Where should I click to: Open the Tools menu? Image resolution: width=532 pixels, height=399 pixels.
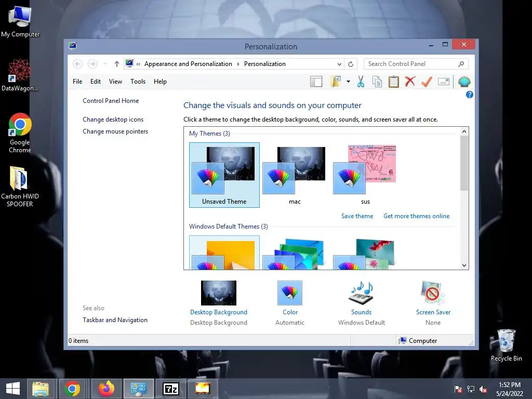pyautogui.click(x=138, y=82)
